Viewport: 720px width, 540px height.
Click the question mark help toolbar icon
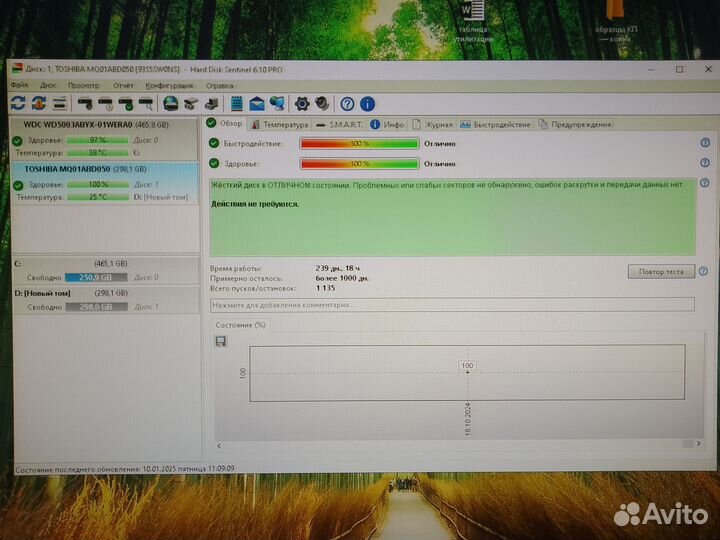[347, 103]
